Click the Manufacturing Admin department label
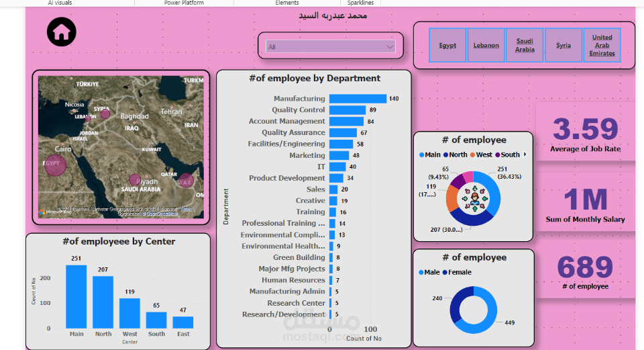Image resolution: width=644 pixels, height=350 pixels. click(x=287, y=291)
